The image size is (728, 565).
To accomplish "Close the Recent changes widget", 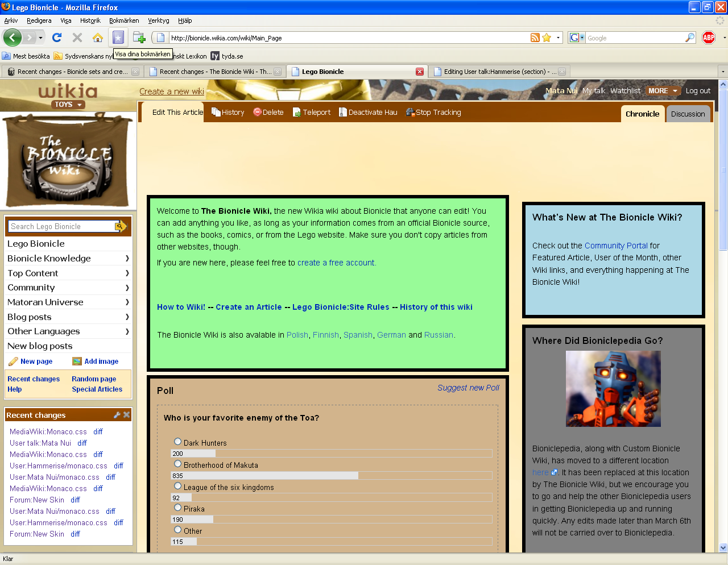I will point(127,415).
